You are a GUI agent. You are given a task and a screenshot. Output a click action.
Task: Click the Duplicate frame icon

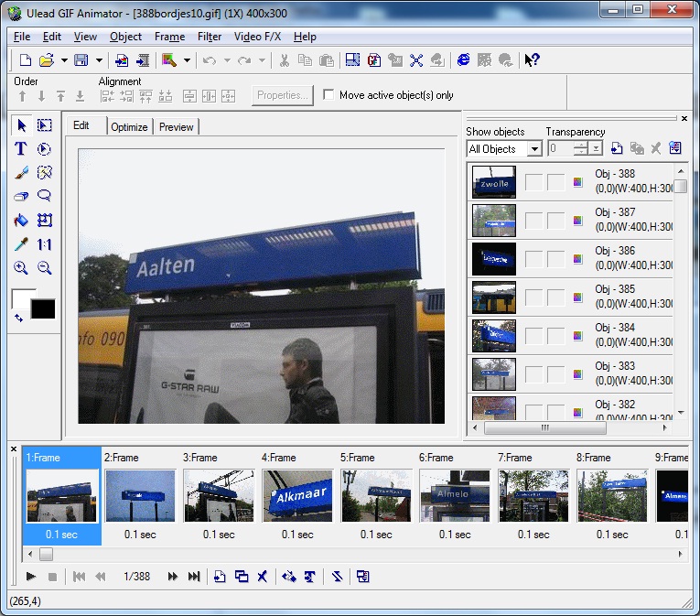pos(242,577)
